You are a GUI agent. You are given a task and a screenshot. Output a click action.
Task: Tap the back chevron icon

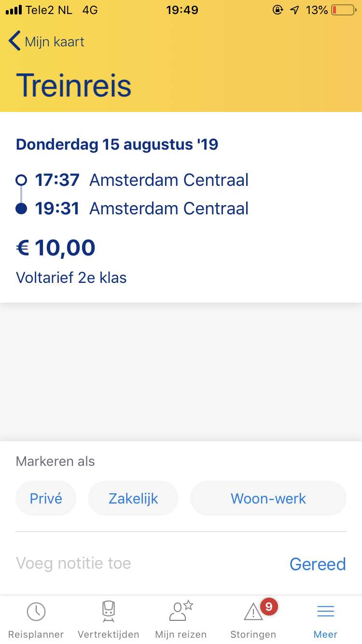[x=14, y=42]
